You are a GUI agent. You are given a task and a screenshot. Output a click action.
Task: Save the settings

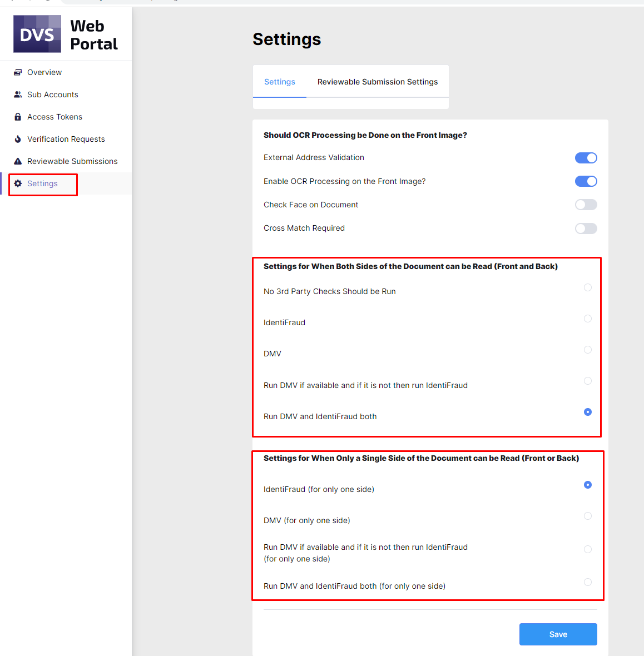[558, 634]
